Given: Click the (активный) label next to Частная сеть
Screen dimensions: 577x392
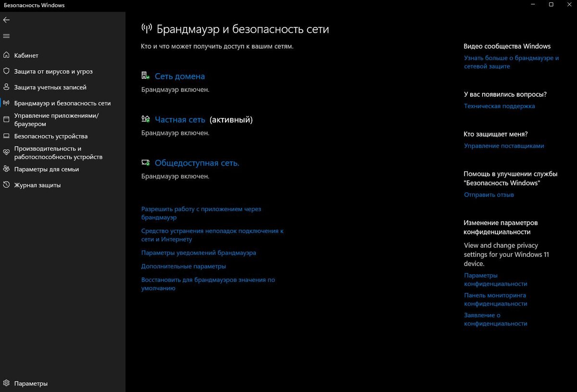Looking at the screenshot, I should pos(231,119).
